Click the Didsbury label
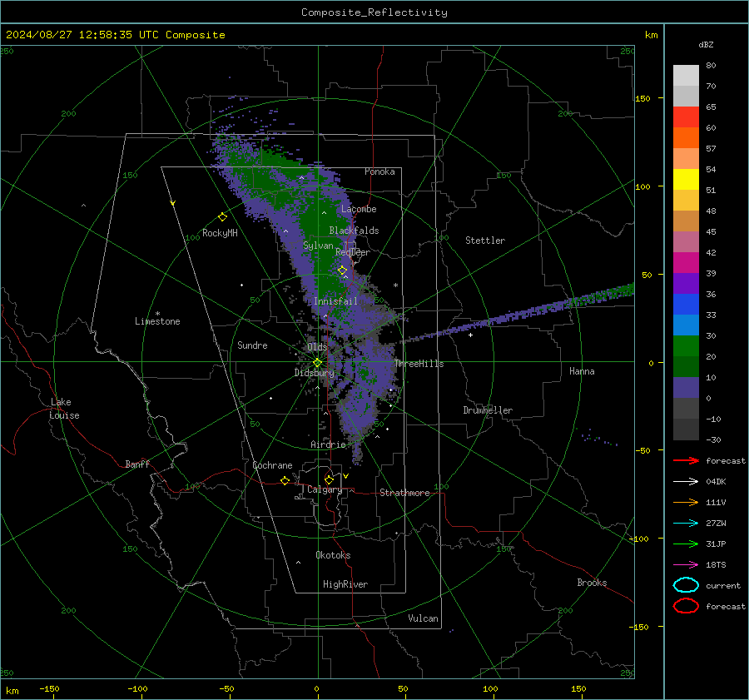The width and height of the screenshot is (749, 700). [315, 373]
